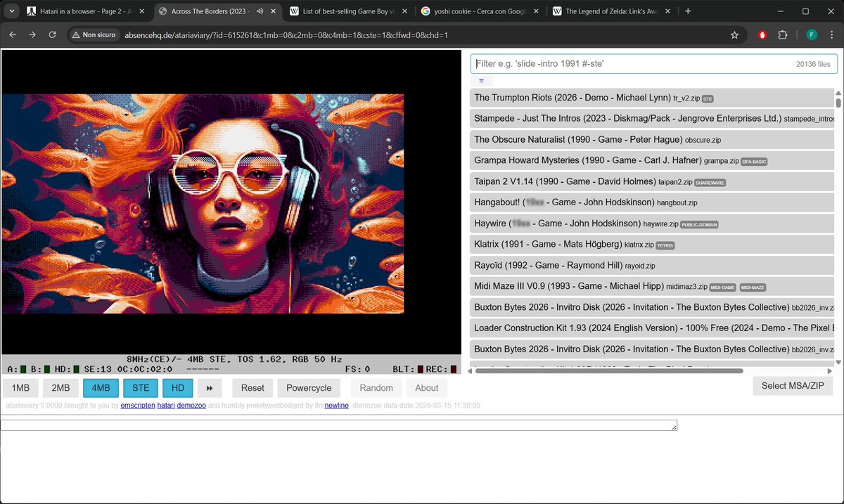Image resolution: width=844 pixels, height=504 pixels.
Task: Close the Hatari in a browser tab
Action: click(143, 11)
